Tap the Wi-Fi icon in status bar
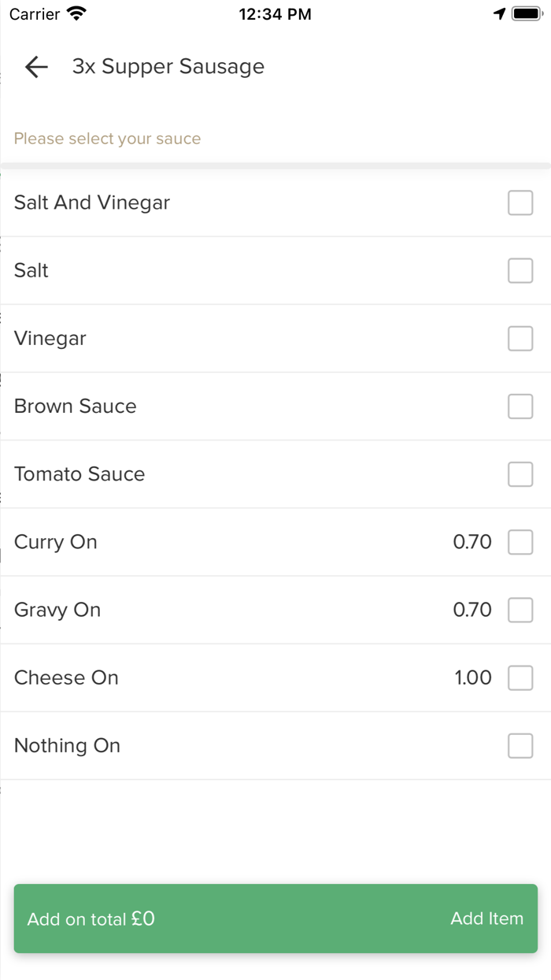 click(77, 13)
